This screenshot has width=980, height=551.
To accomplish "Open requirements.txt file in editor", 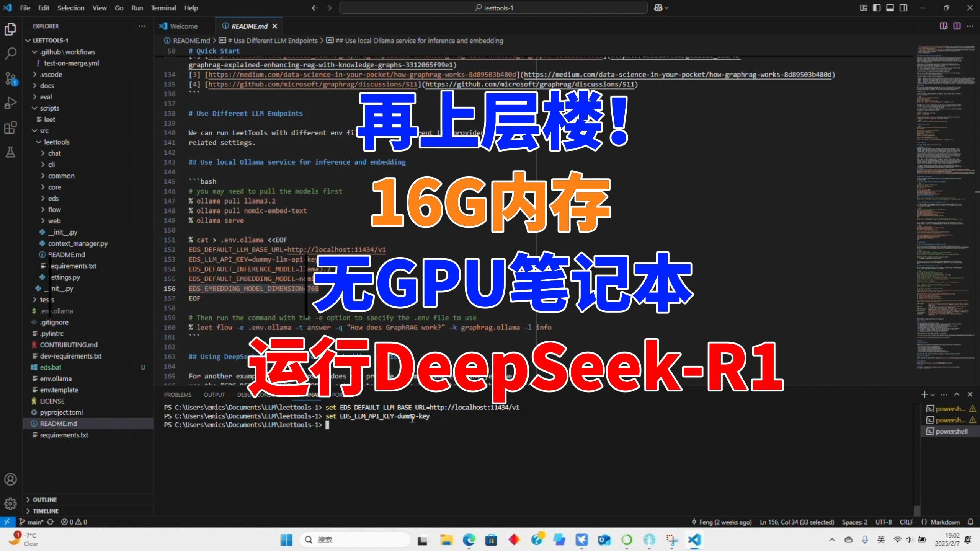I will 63,435.
